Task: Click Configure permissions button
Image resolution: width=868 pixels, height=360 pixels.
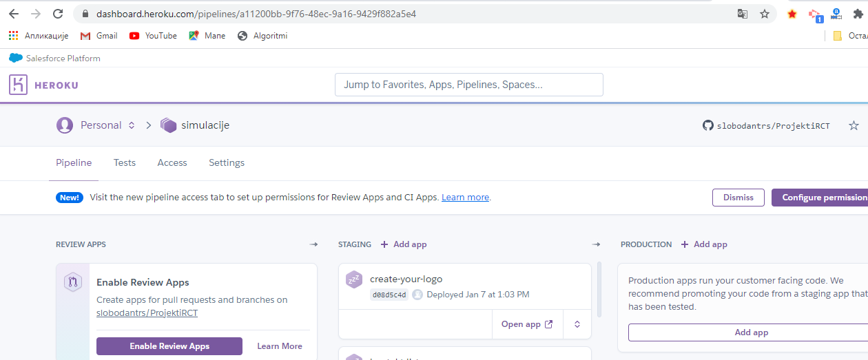Action: (x=820, y=198)
